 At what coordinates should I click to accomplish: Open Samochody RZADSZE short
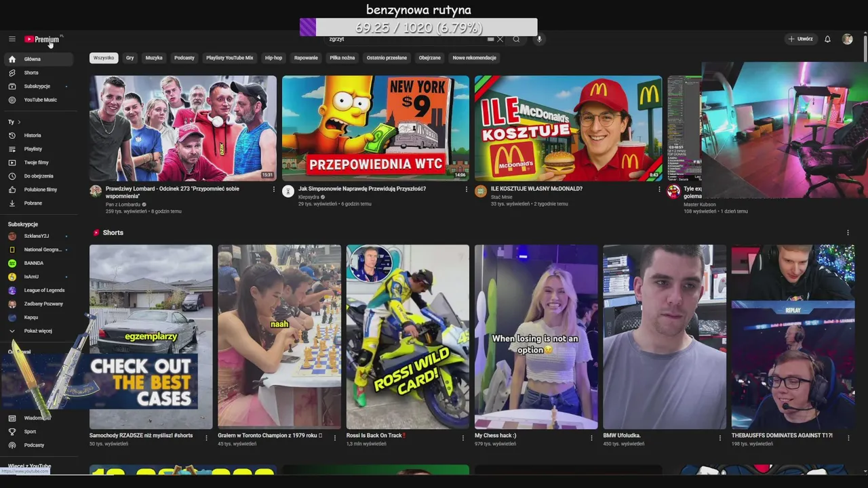tap(151, 337)
